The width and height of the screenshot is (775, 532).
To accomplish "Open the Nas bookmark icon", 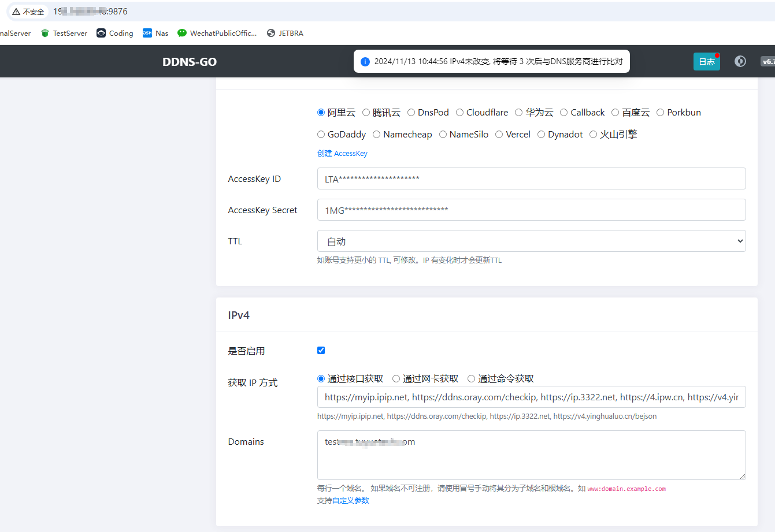I will (x=147, y=33).
